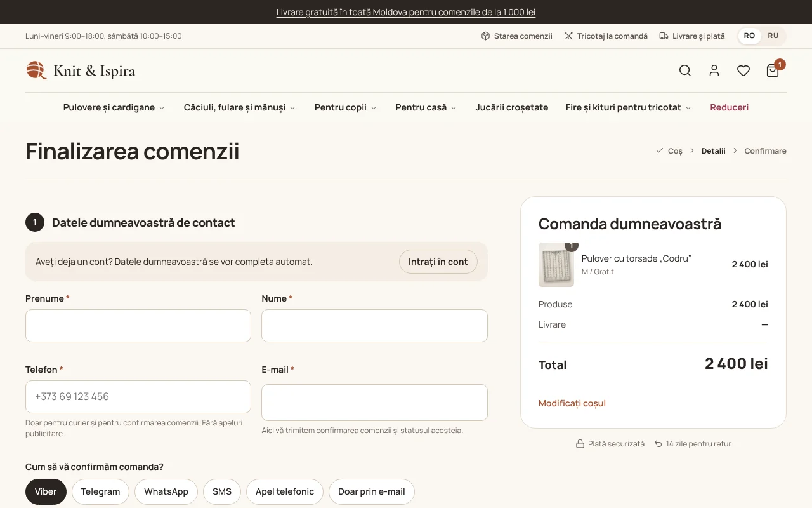Image resolution: width=812 pixels, height=508 pixels.
Task: Switch the language to RU
Action: (x=773, y=36)
